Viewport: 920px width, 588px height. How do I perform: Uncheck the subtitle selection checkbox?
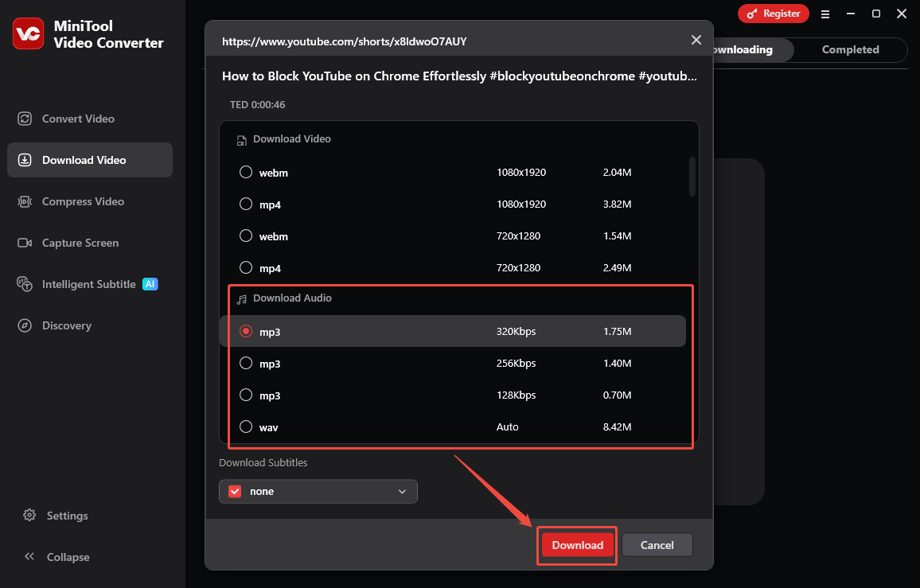click(x=235, y=491)
